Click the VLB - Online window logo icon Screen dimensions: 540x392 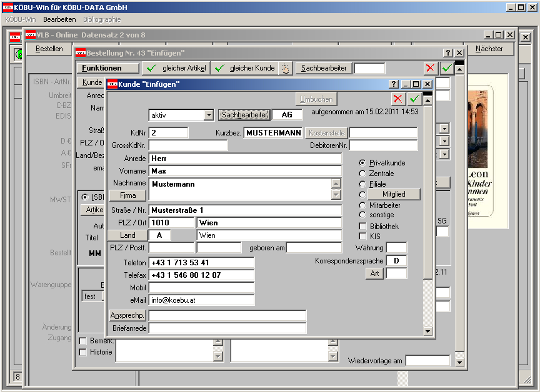click(31, 35)
